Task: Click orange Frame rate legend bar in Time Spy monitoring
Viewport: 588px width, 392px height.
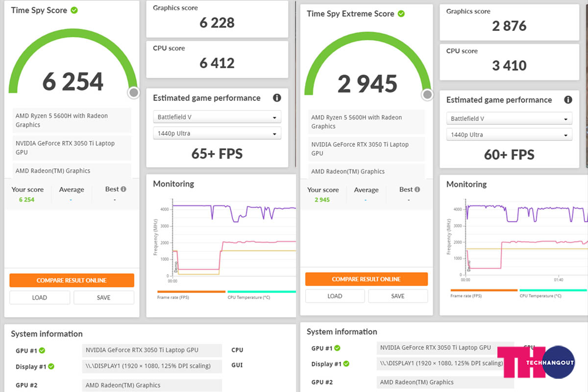Action: pos(191,292)
